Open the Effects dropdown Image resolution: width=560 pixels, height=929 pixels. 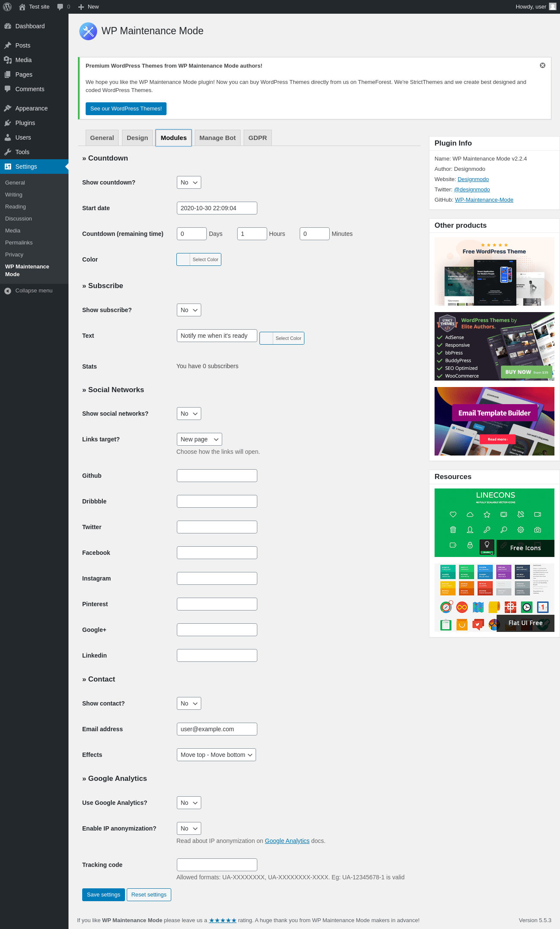coord(216,755)
